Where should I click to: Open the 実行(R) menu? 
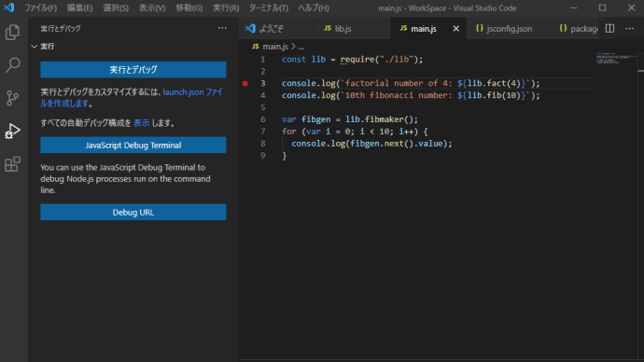point(226,7)
